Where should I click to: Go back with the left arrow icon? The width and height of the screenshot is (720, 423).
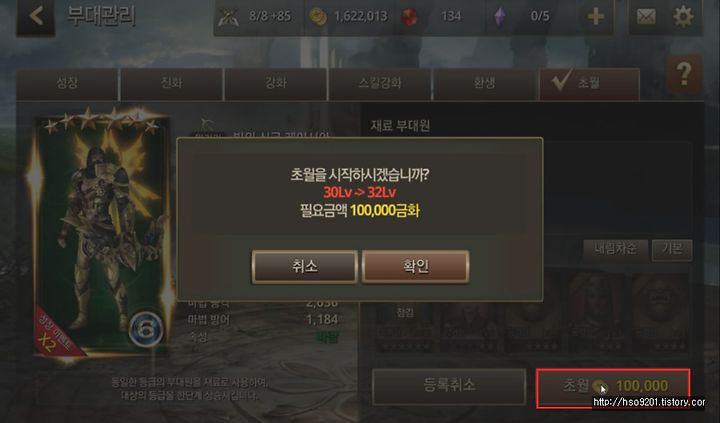[x=36, y=17]
